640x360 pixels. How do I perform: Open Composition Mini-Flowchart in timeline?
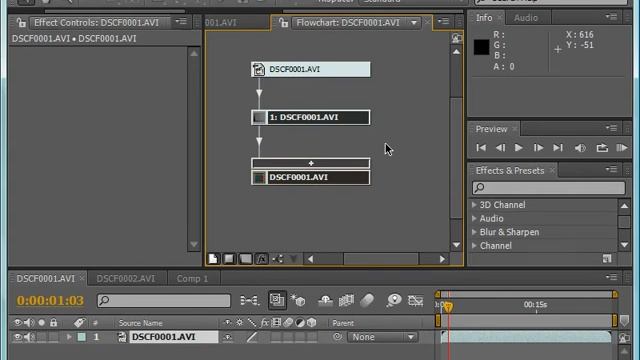pos(249,301)
